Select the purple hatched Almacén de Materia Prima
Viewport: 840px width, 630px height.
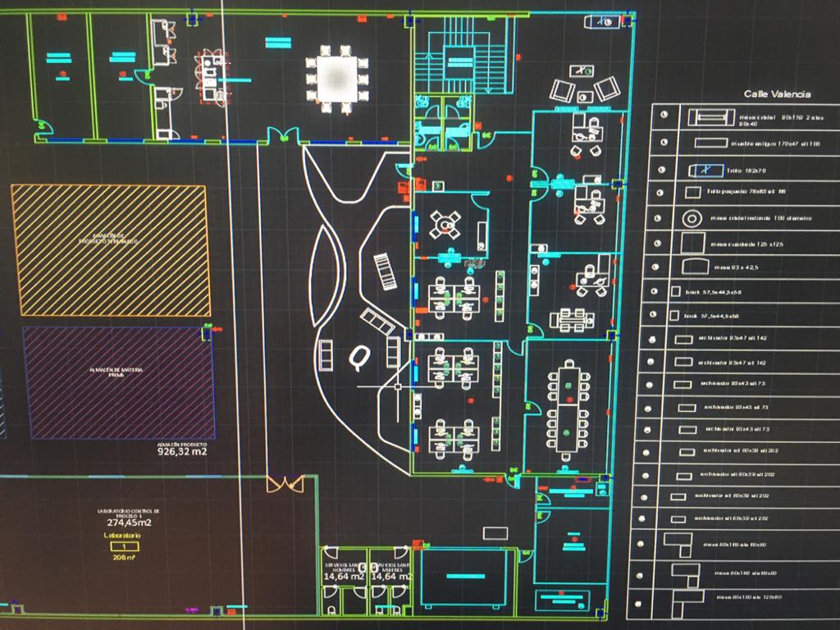[117, 381]
